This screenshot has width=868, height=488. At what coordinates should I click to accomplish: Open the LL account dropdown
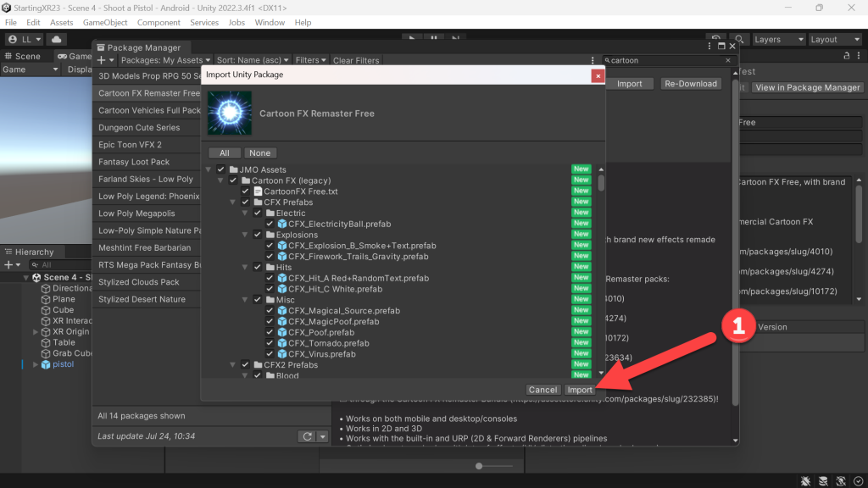tap(25, 39)
